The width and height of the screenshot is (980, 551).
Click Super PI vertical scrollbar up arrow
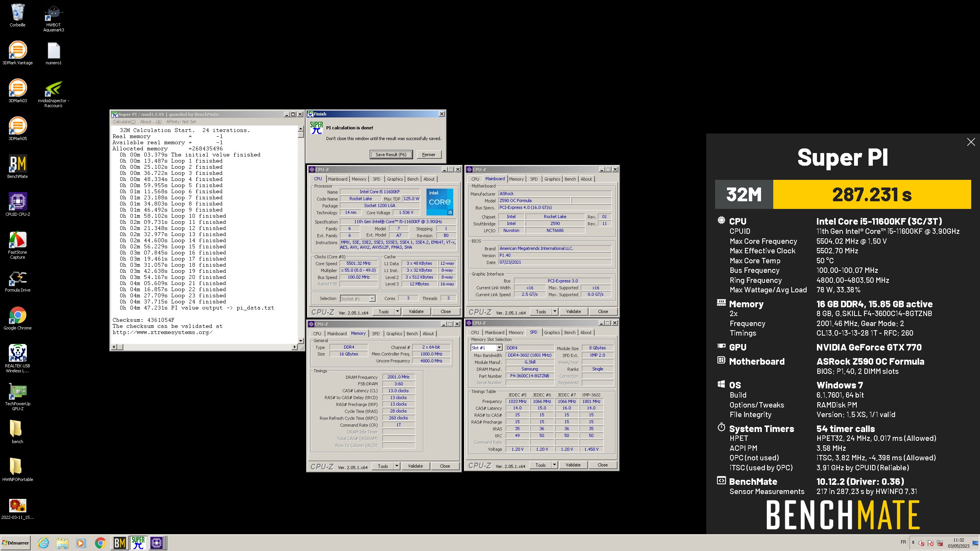(301, 129)
